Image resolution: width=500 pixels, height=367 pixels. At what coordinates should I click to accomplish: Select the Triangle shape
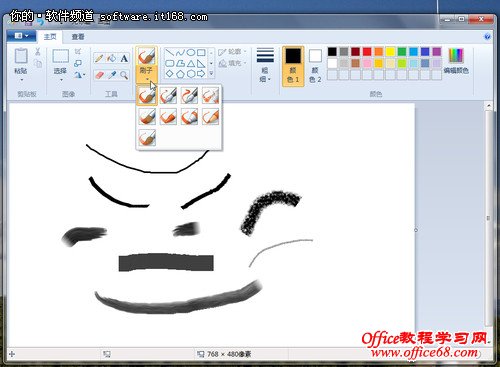[190, 63]
